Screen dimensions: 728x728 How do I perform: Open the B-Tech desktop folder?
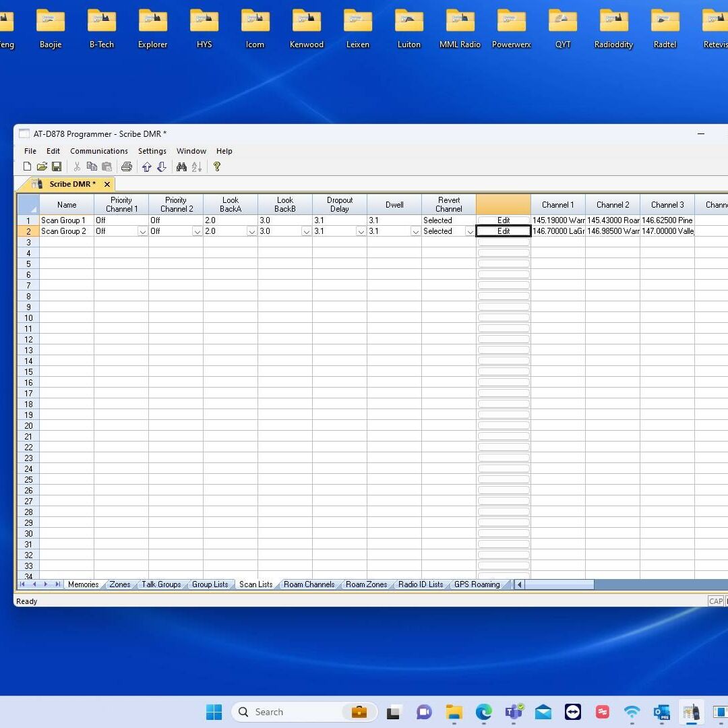click(102, 29)
